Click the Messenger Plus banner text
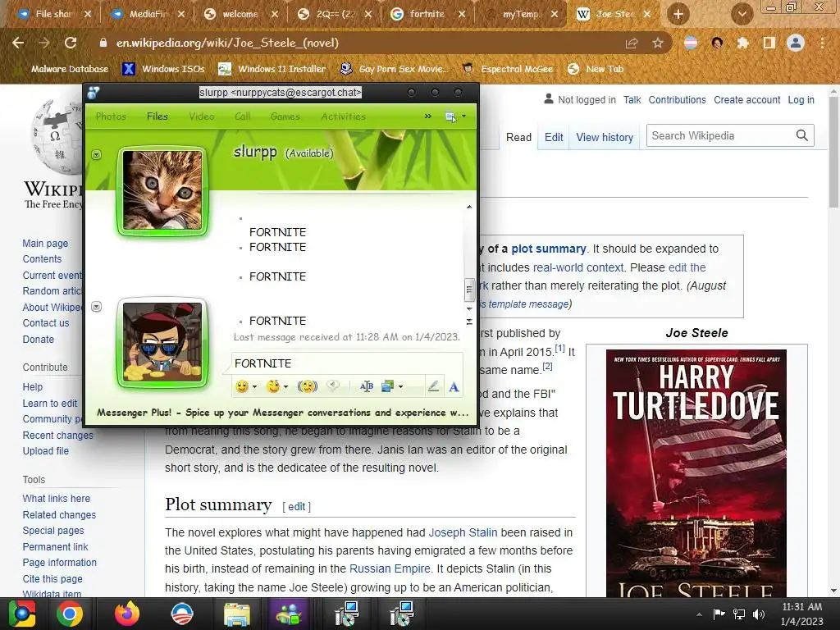The width and height of the screenshot is (840, 630). 283,413
